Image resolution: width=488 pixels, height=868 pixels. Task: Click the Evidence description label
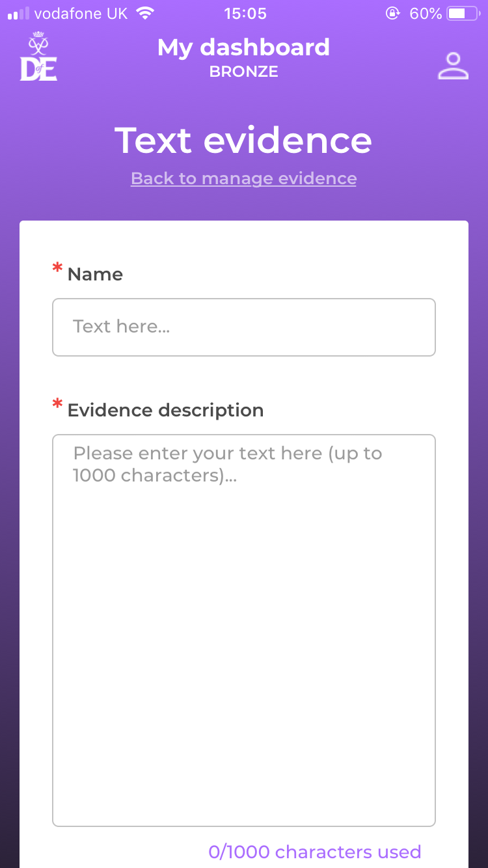[165, 411]
